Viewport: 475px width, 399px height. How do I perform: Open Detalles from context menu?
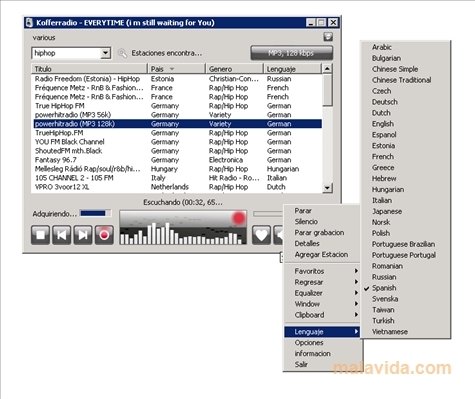[x=322, y=244]
